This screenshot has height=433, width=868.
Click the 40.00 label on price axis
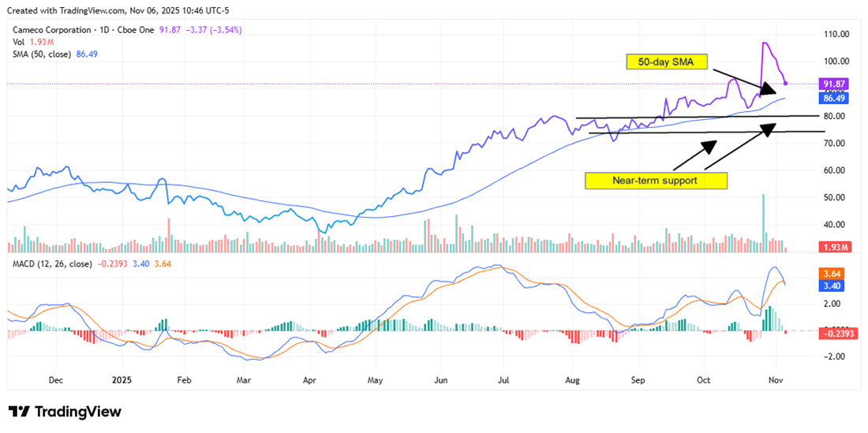coord(836,224)
